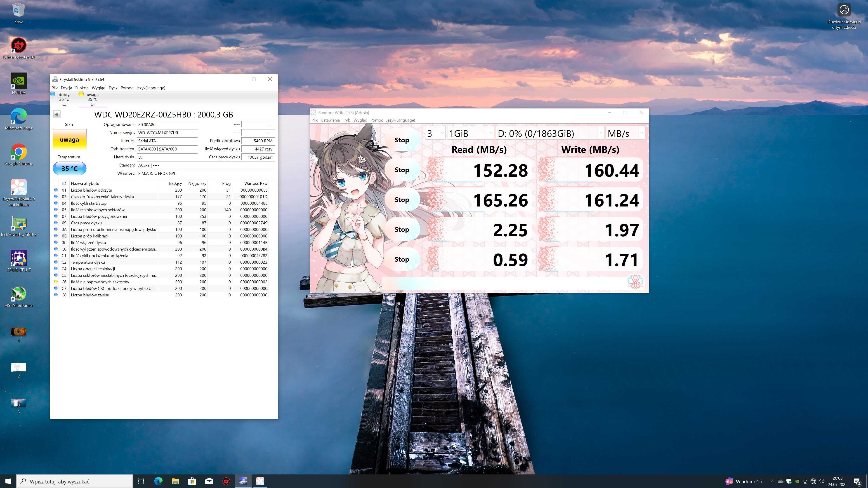Open Microsoft Store from the taskbar
Screen dimensions: 868x488
[x=192, y=481]
